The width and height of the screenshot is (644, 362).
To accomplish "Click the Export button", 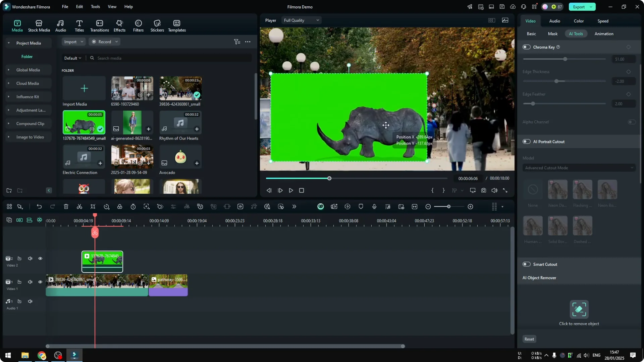I will (579, 7).
